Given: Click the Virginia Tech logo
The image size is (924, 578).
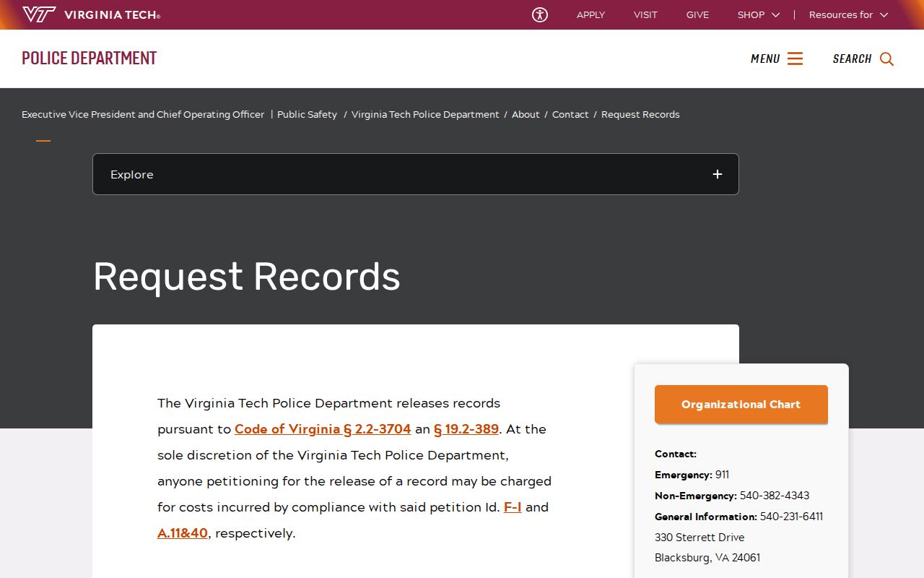Looking at the screenshot, I should tap(91, 14).
